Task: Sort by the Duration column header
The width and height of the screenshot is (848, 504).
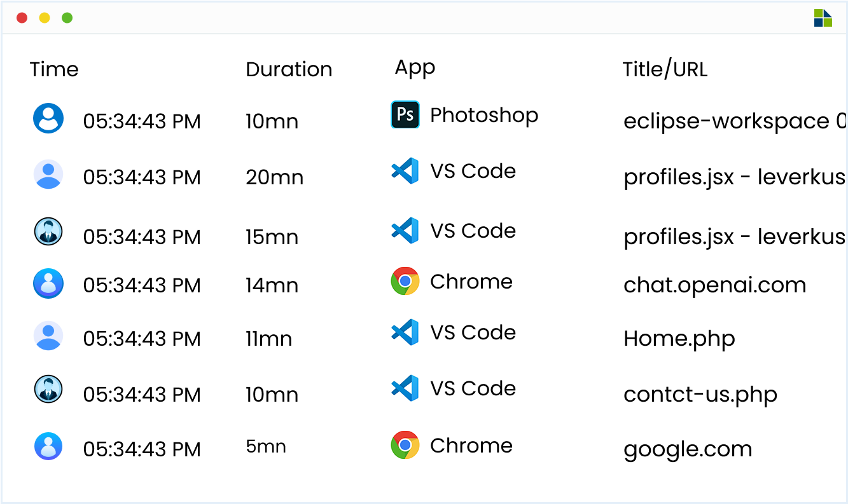Action: coord(289,69)
